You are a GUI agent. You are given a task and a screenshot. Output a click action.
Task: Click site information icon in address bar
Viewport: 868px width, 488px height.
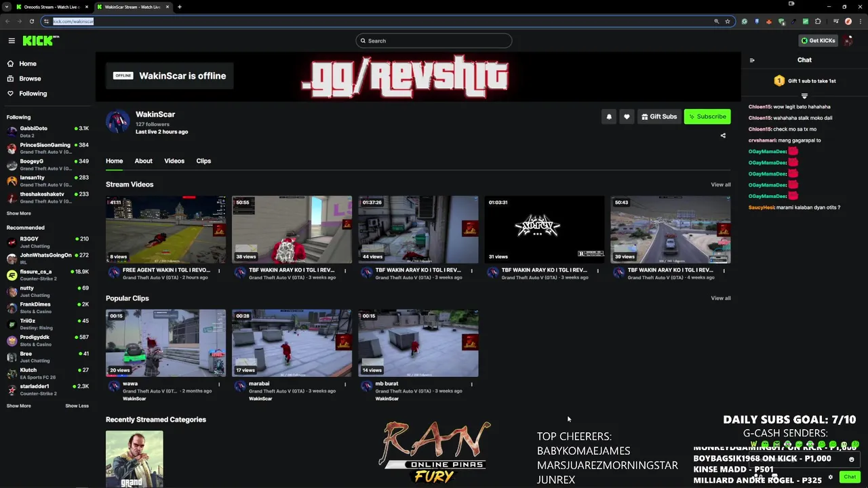click(x=45, y=21)
